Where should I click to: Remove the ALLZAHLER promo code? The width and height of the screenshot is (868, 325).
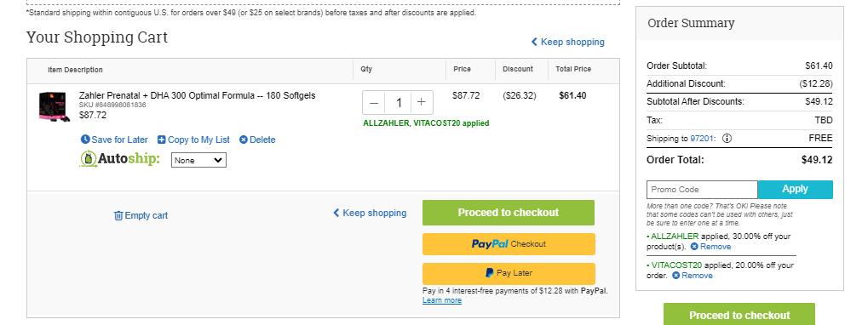tap(710, 247)
